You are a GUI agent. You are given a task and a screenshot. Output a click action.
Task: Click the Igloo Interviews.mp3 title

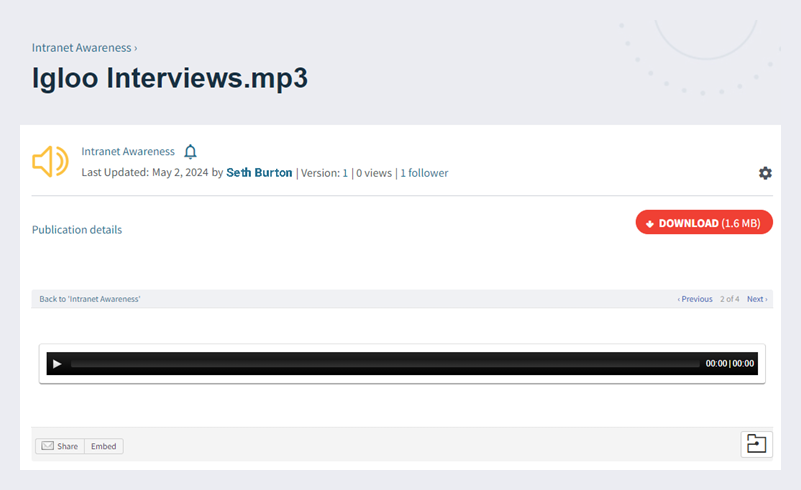coord(170,78)
